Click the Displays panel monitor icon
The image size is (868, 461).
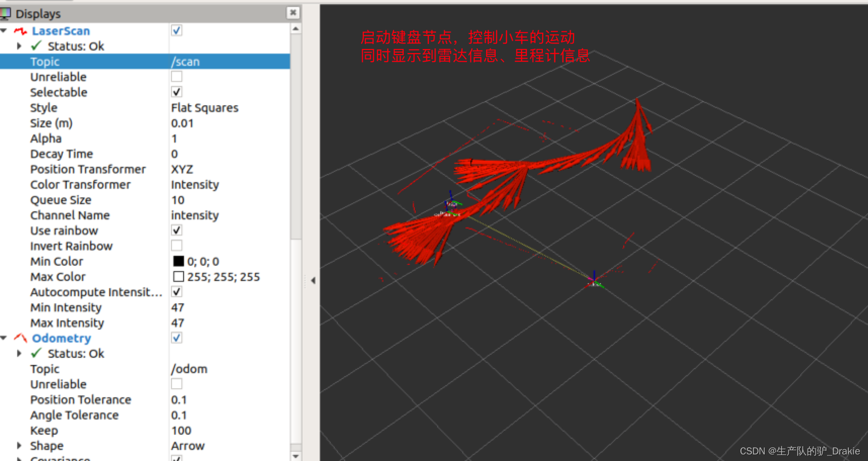(5, 14)
